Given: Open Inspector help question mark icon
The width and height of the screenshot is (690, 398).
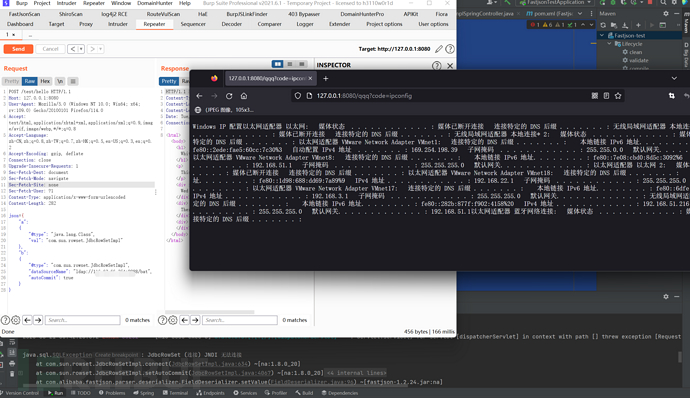Looking at the screenshot, I should pyautogui.click(x=437, y=66).
